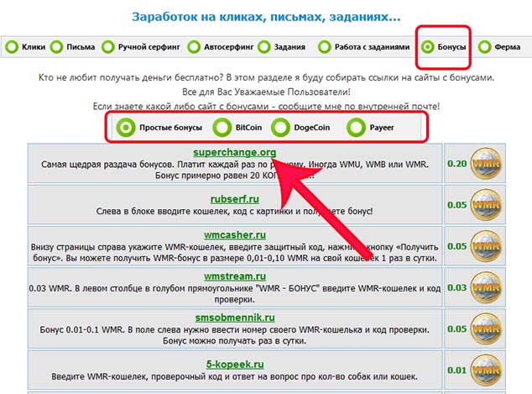
Task: Click the rubserf.ru description text
Action: coord(234,211)
